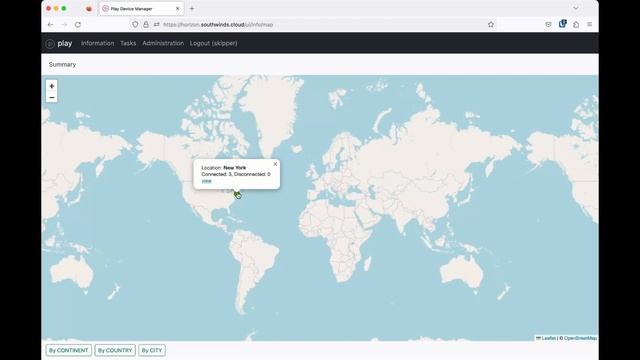The width and height of the screenshot is (640, 360).
Task: Group devices By CONTINENT
Action: tap(69, 351)
